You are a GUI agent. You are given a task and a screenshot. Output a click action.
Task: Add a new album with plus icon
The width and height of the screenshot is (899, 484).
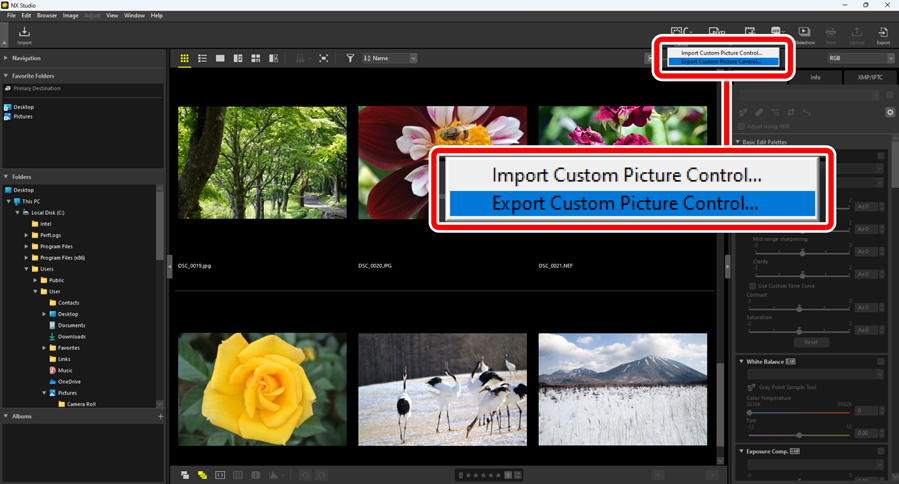(x=160, y=416)
